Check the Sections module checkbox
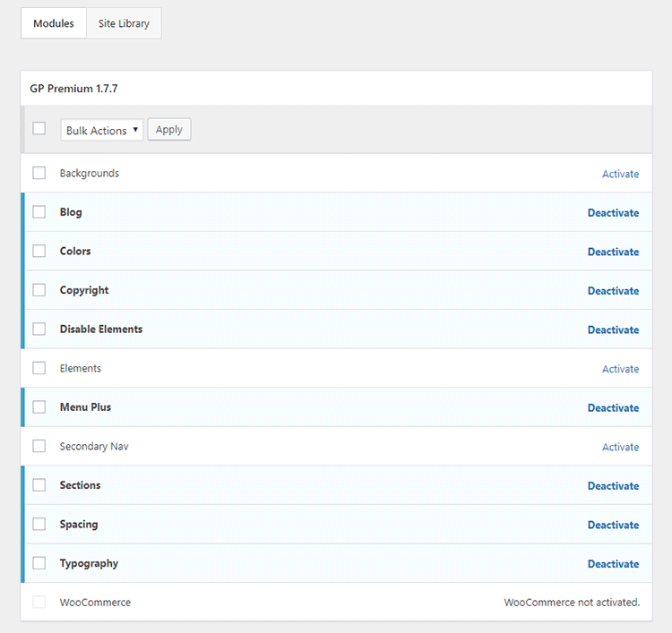Image resolution: width=672 pixels, height=633 pixels. point(39,485)
